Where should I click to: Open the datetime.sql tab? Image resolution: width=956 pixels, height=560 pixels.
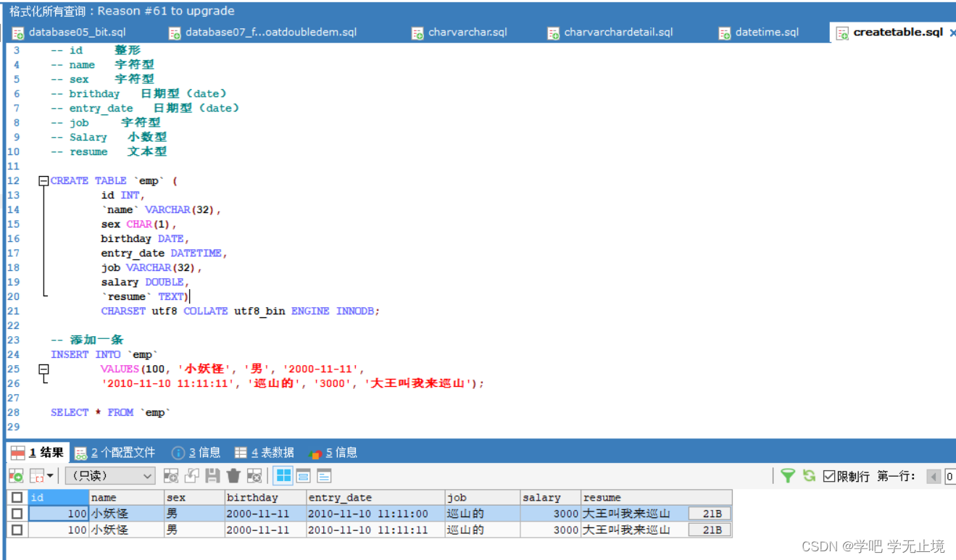(759, 33)
